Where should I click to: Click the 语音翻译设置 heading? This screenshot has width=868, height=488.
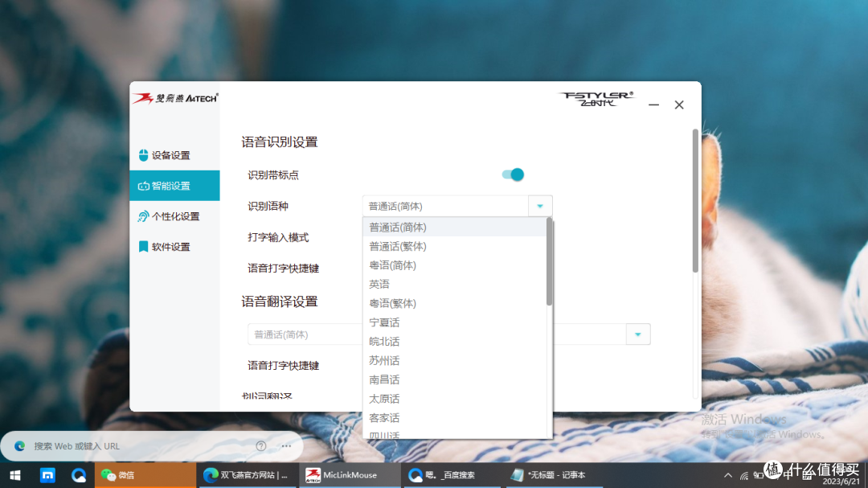tap(280, 301)
